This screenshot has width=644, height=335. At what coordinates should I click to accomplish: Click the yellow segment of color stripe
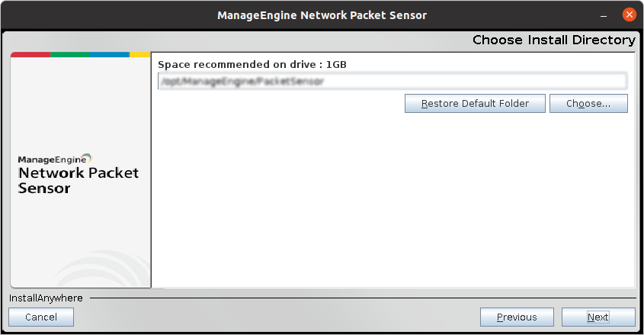pos(139,54)
